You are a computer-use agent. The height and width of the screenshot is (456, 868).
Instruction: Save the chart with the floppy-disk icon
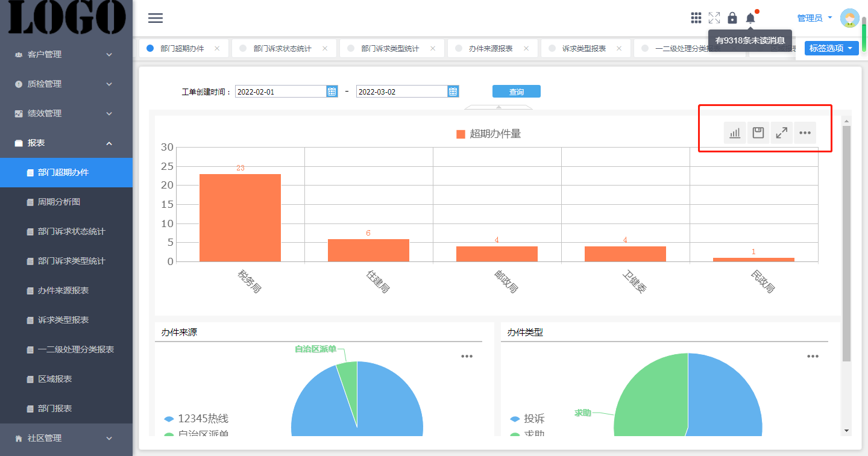758,133
